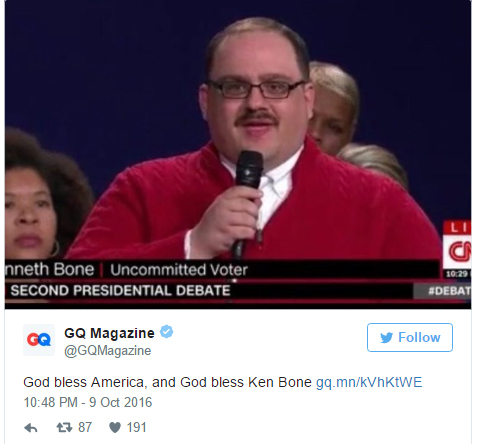Click the LIVE badge above the CNN logo
The image size is (484, 444).
457,228
